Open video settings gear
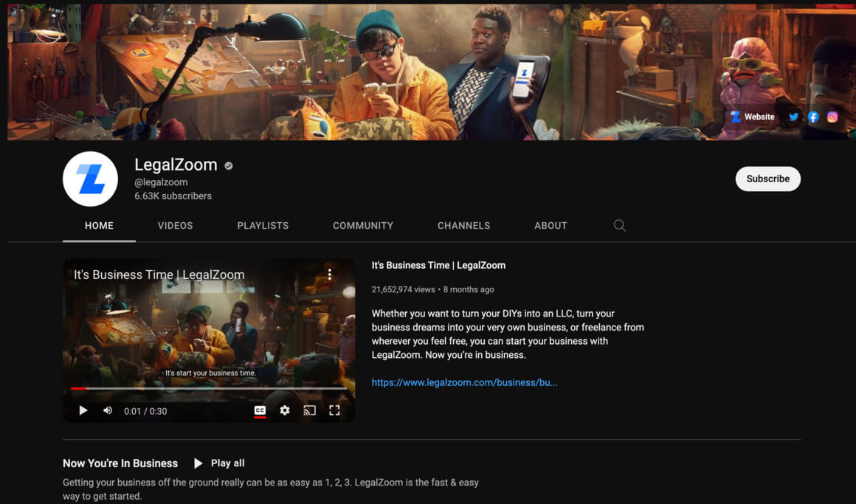The width and height of the screenshot is (856, 504). pyautogui.click(x=284, y=410)
